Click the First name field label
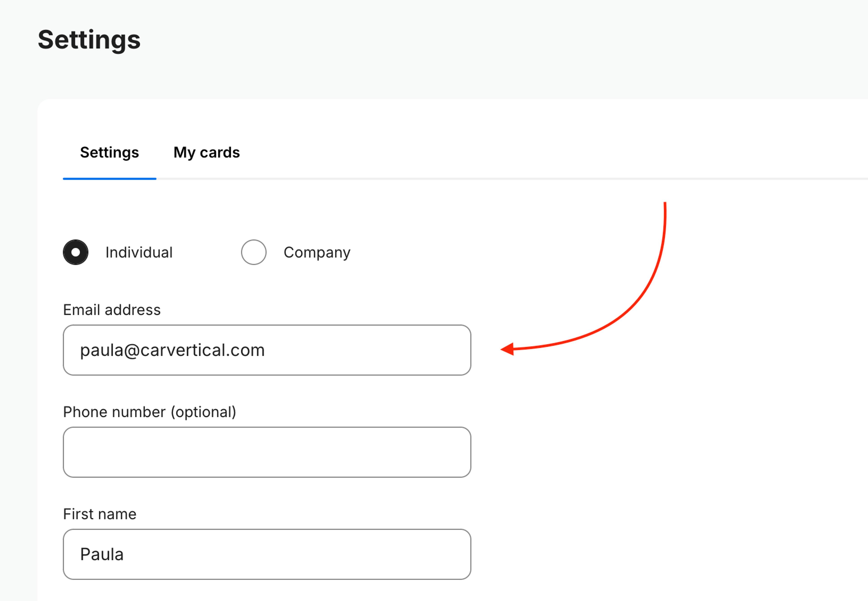The height and width of the screenshot is (601, 868). pos(99,514)
